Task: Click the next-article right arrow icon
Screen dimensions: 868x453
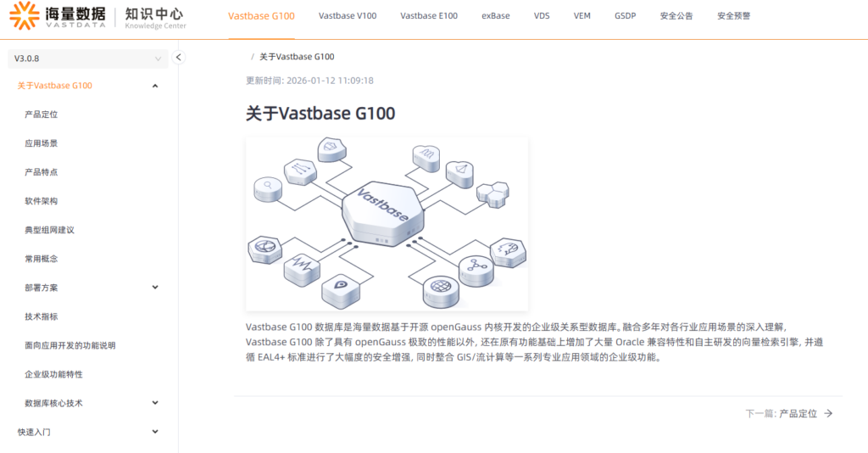Action: [x=828, y=413]
